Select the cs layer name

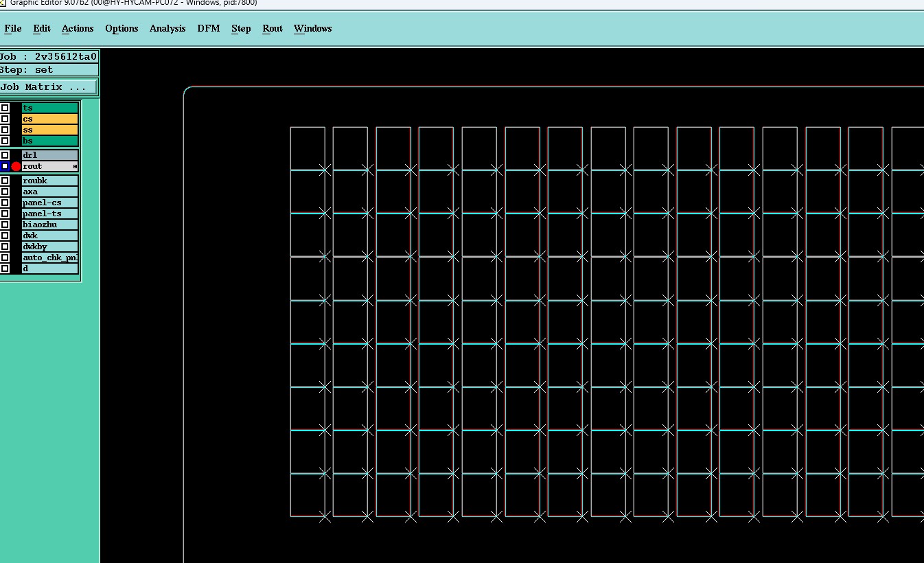tap(50, 119)
